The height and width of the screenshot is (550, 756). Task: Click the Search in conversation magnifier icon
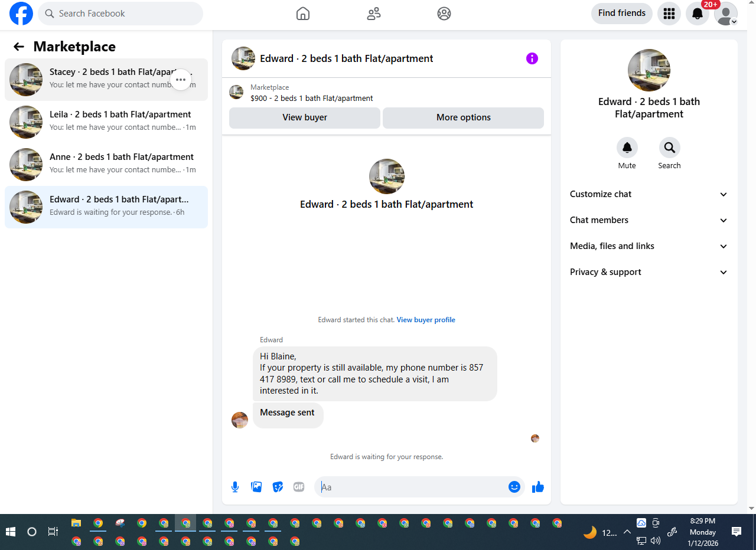[670, 148]
